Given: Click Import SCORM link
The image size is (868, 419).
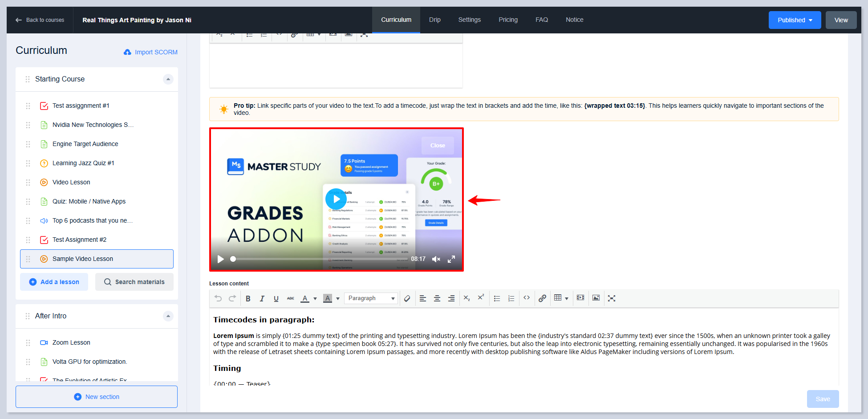Looking at the screenshot, I should [x=150, y=52].
